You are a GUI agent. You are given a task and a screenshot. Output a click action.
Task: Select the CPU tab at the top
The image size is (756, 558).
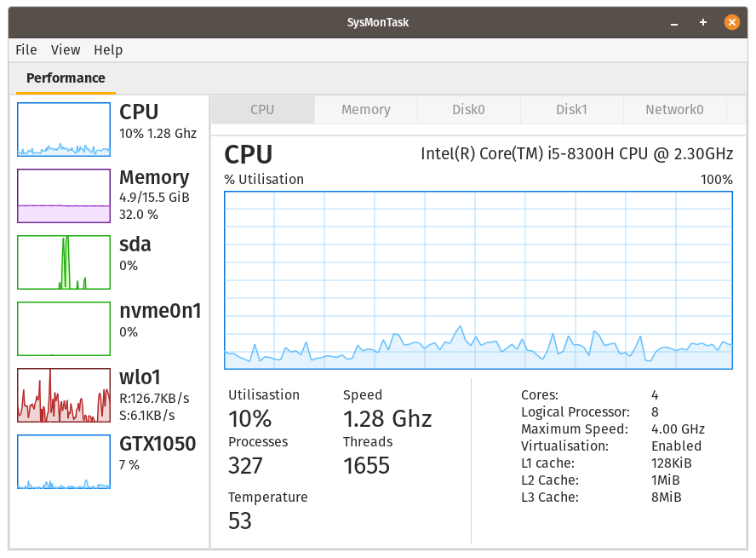click(x=262, y=109)
